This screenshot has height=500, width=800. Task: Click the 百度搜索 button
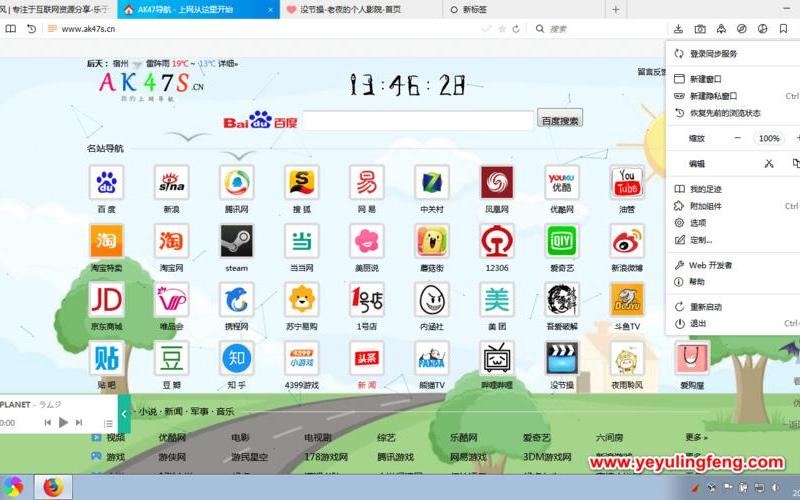[560, 120]
